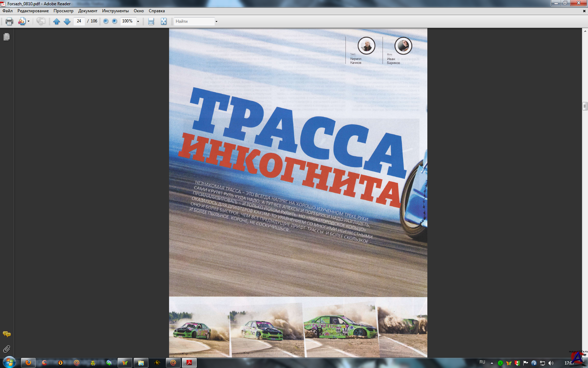This screenshot has width=588, height=368.
Task: Open the Справка menu
Action: tap(156, 11)
